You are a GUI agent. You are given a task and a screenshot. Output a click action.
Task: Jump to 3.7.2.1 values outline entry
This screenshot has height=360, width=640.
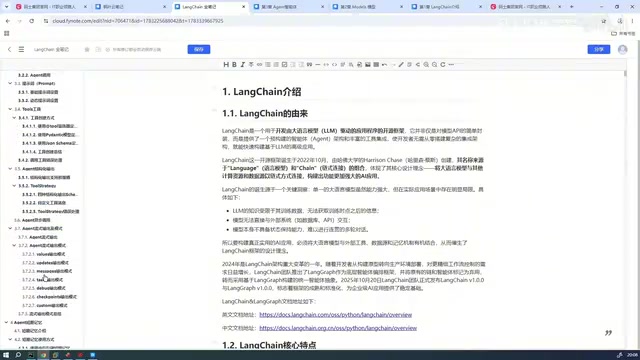(44, 254)
